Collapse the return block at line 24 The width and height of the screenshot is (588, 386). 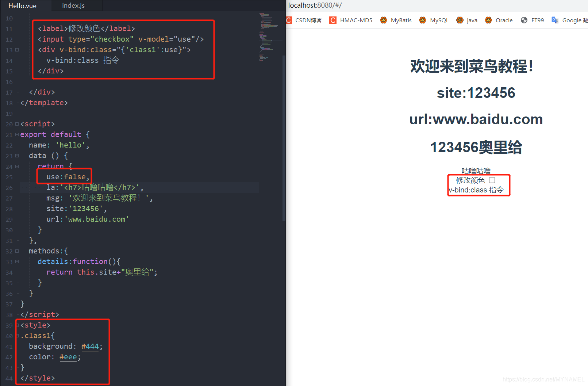(17, 166)
